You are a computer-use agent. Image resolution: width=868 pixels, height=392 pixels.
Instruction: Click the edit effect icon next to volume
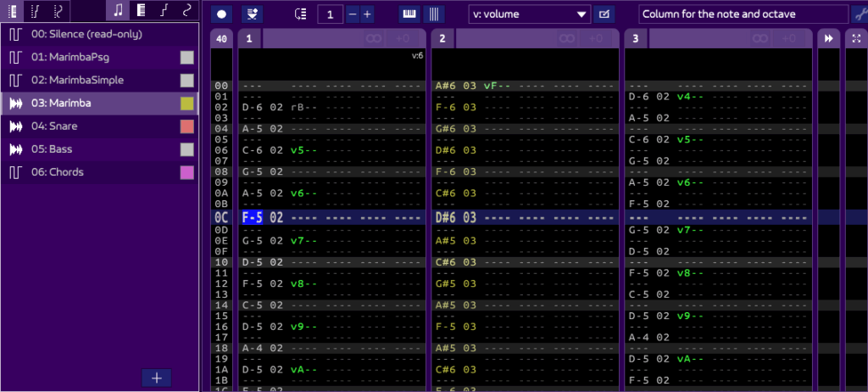click(x=604, y=14)
